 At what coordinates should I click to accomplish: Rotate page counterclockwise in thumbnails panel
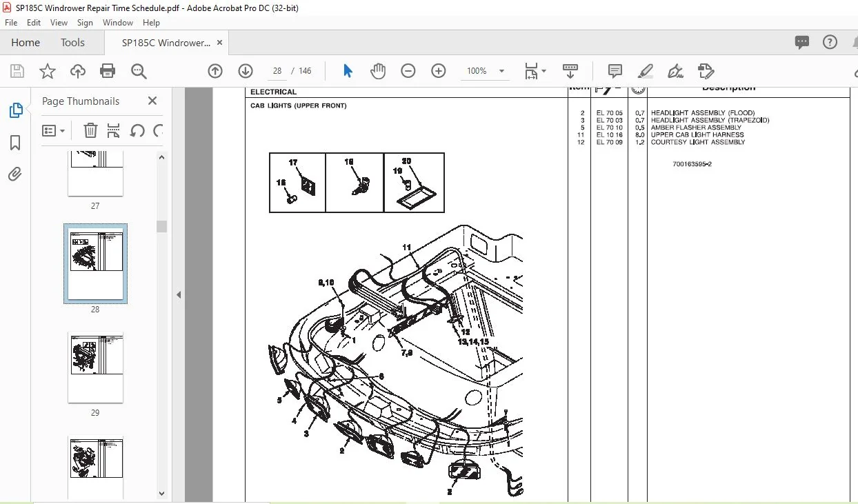(137, 130)
